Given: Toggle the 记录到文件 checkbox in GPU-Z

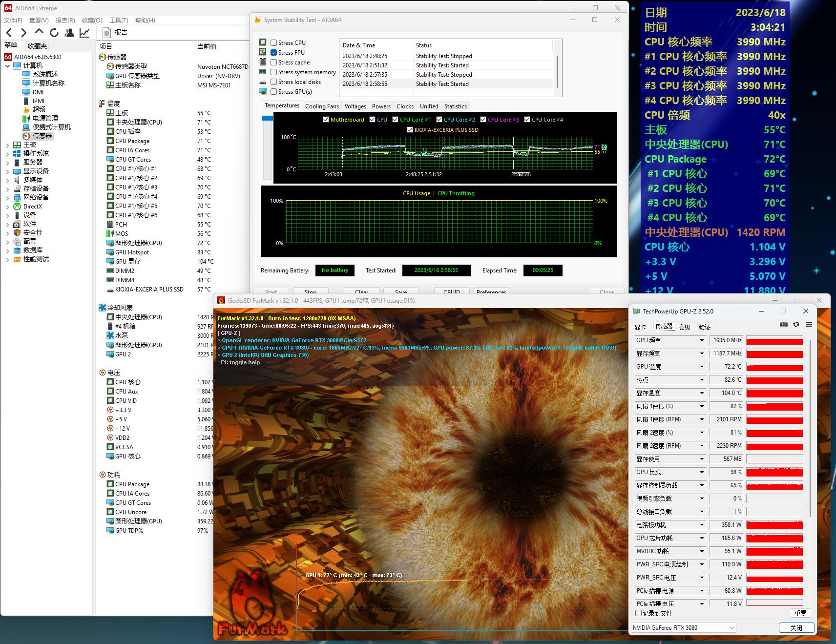Looking at the screenshot, I should [x=638, y=613].
